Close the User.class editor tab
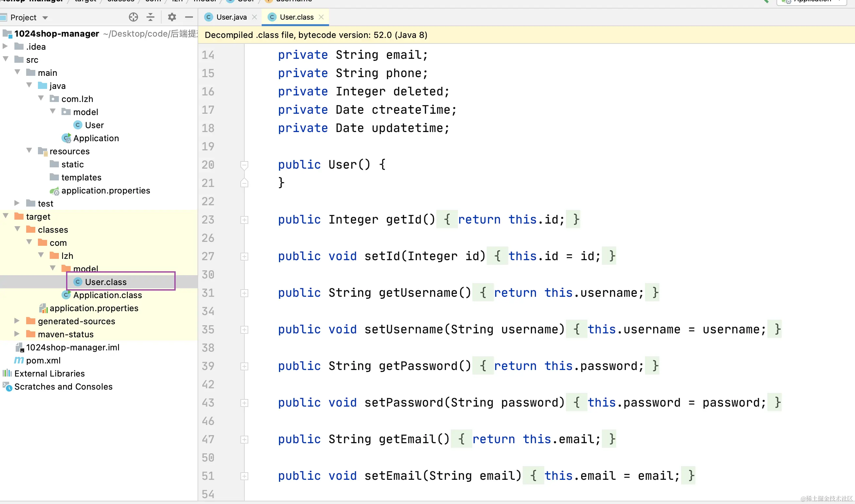Image resolution: width=855 pixels, height=504 pixels. 322,17
